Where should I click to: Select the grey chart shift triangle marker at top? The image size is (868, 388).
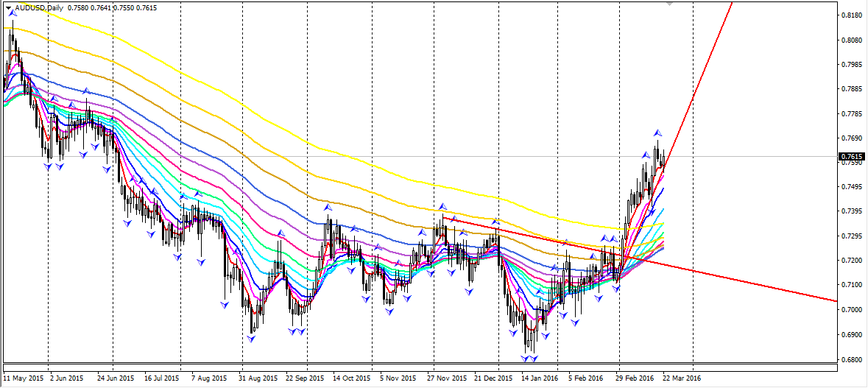click(671, 4)
